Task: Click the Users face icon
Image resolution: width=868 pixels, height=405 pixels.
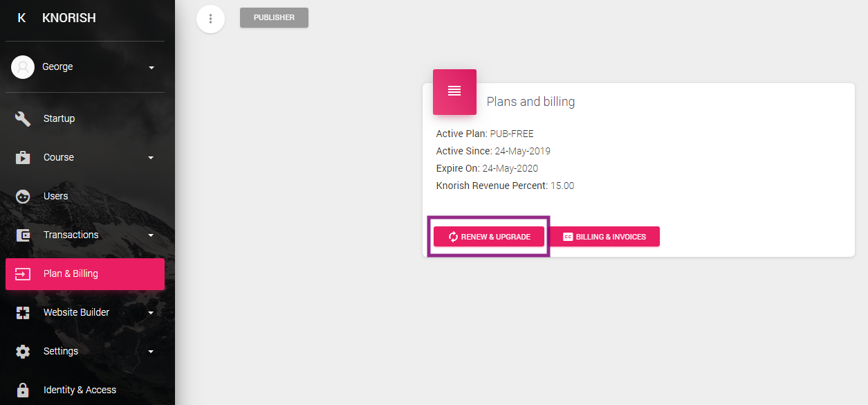Action: pyautogui.click(x=23, y=197)
